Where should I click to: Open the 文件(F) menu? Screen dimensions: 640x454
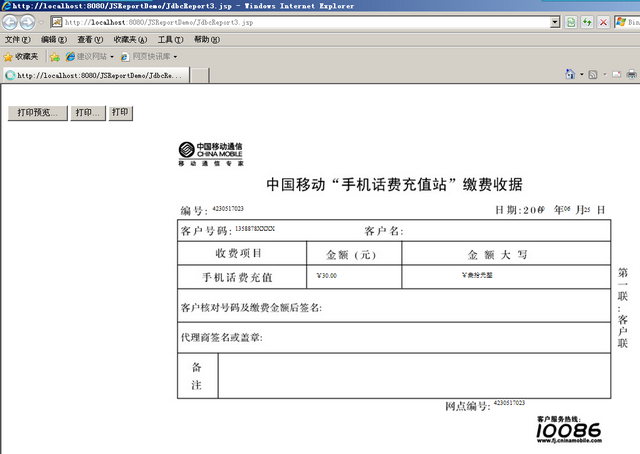[18, 40]
